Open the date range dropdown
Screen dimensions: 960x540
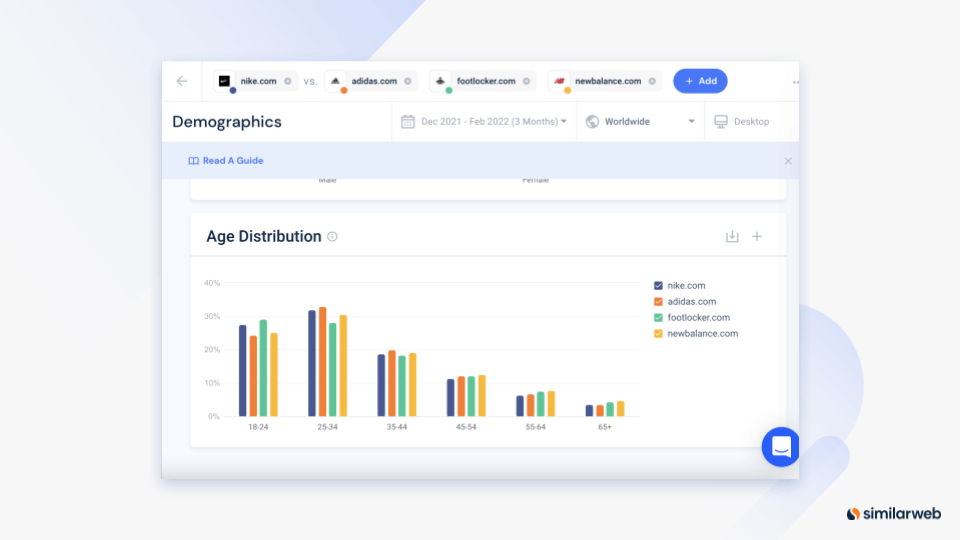[x=485, y=122]
